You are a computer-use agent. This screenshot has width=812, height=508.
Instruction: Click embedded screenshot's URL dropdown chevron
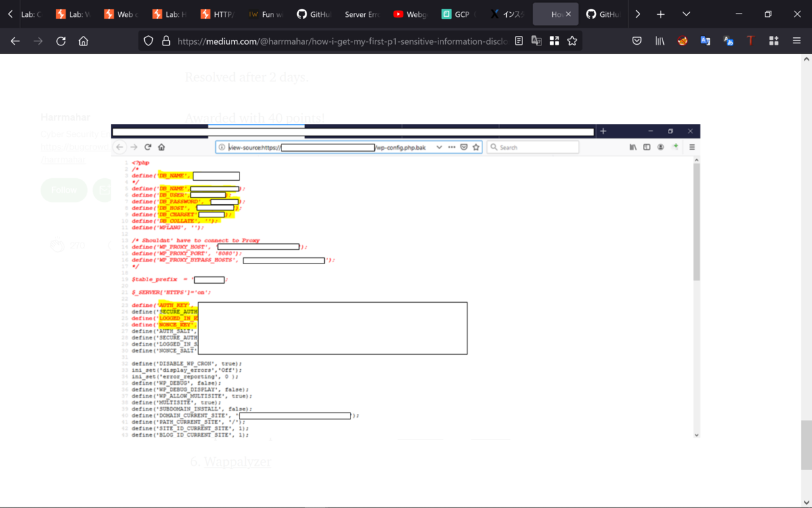pyautogui.click(x=439, y=147)
